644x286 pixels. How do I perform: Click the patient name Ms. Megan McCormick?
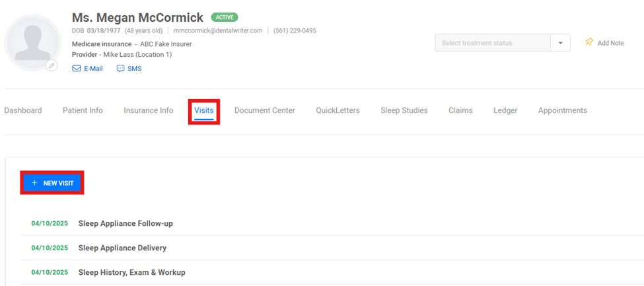[137, 17]
